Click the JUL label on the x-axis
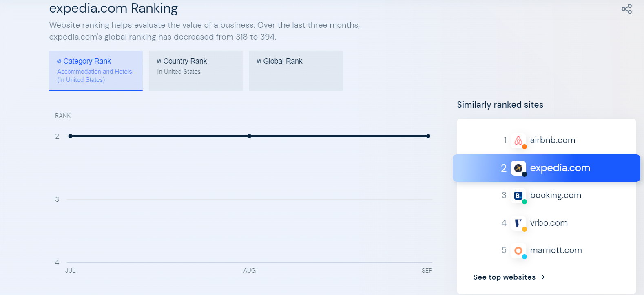 [x=71, y=271]
